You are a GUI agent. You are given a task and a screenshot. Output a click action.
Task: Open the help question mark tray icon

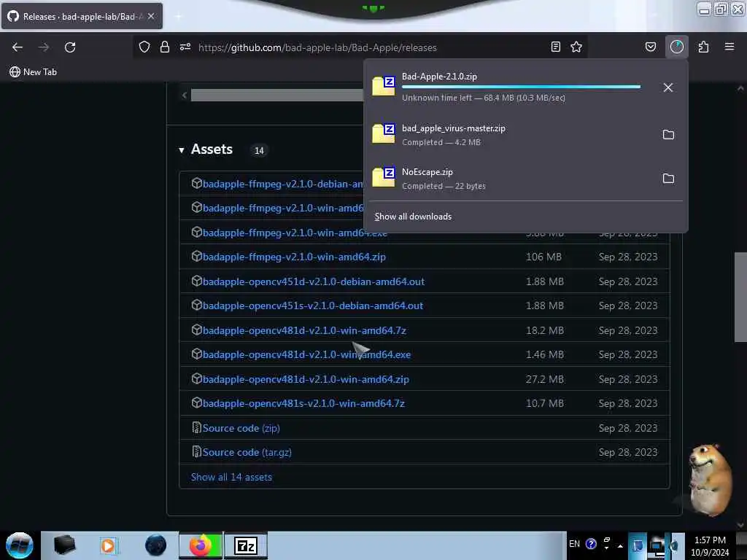point(591,544)
